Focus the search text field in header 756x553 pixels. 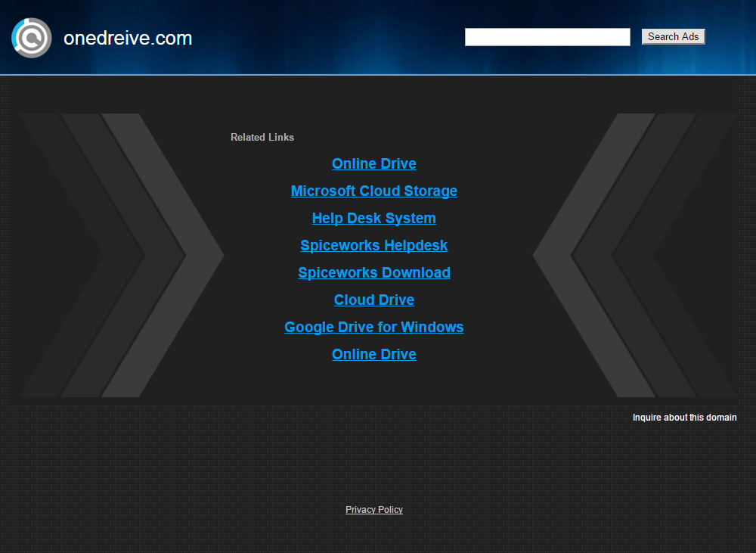[x=547, y=37]
